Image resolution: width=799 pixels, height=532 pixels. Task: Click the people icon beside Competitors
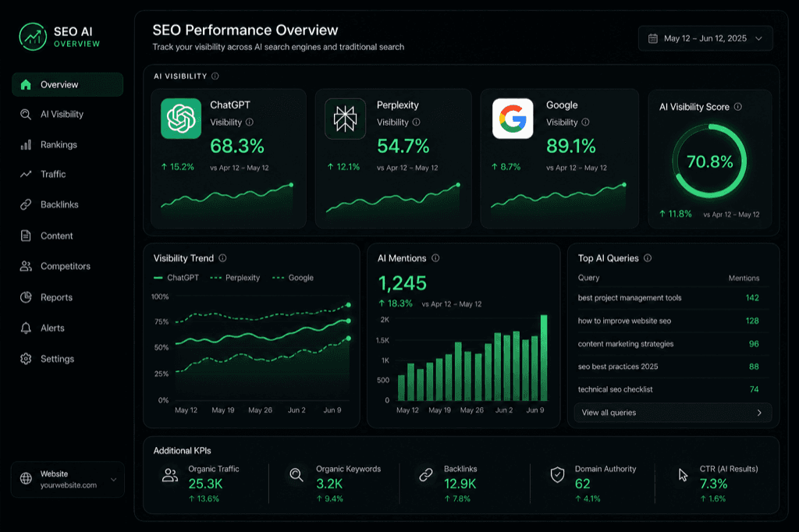[x=26, y=266]
